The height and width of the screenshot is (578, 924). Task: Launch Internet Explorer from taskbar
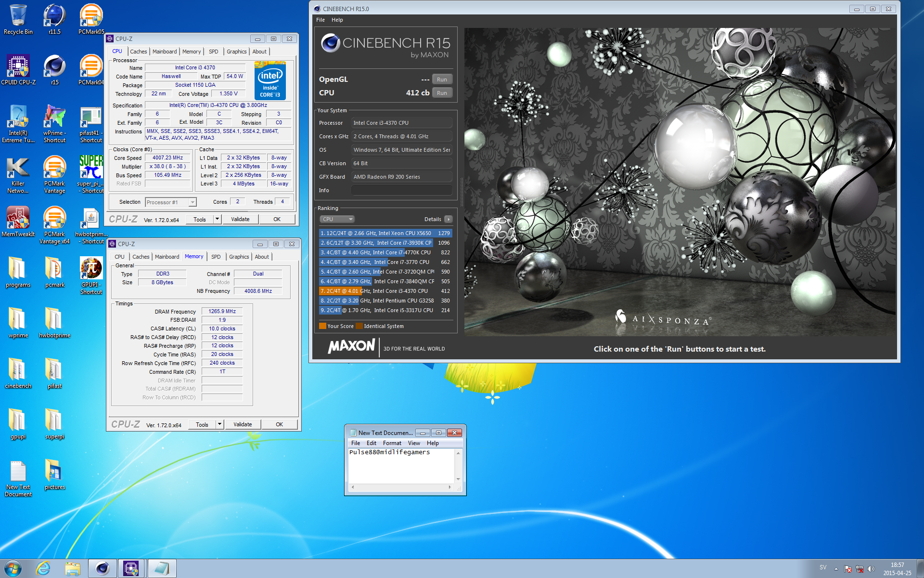[43, 568]
